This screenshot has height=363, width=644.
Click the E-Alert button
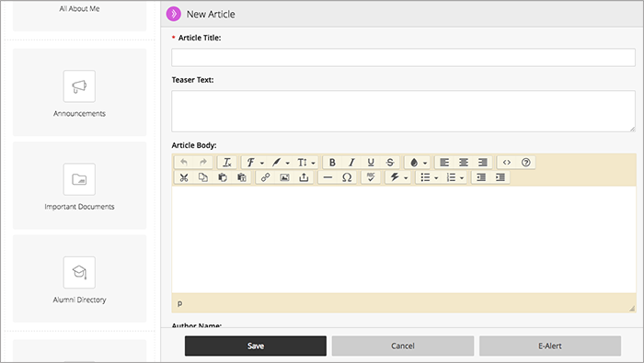(550, 346)
